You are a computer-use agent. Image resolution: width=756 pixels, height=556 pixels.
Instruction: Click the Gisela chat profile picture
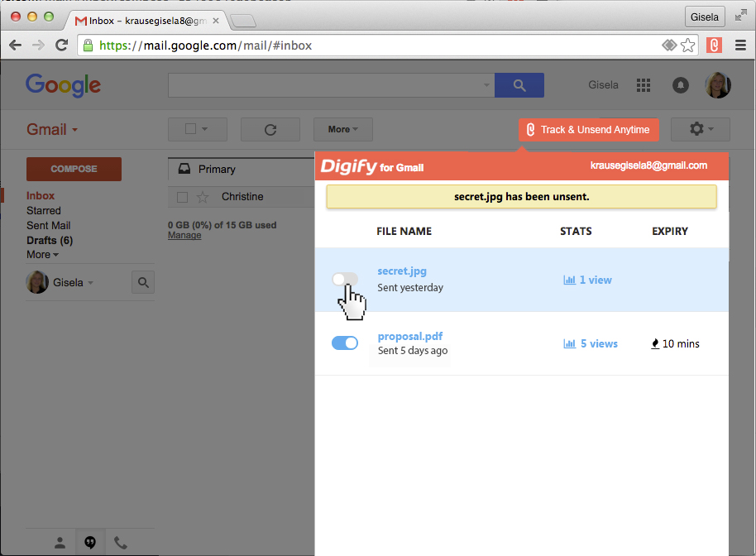click(x=37, y=283)
